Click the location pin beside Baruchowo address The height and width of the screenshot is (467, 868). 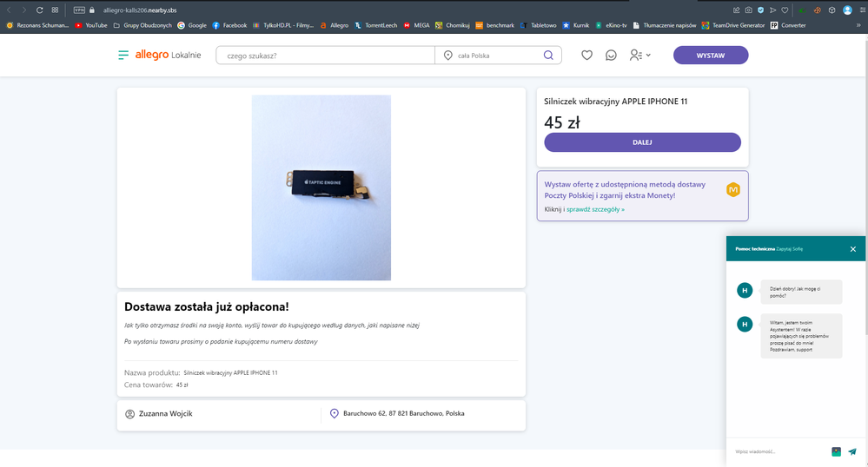tap(334, 413)
